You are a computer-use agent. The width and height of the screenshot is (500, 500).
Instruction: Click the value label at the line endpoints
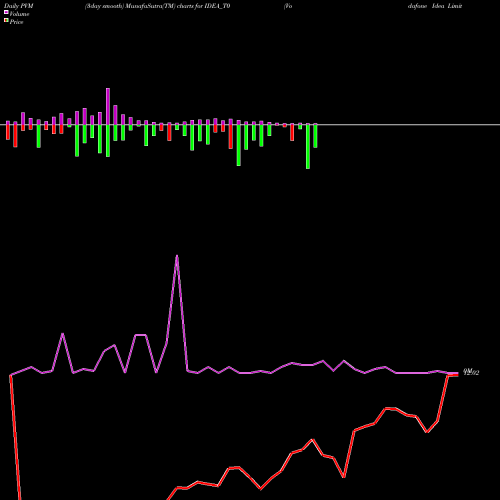tap(471, 372)
